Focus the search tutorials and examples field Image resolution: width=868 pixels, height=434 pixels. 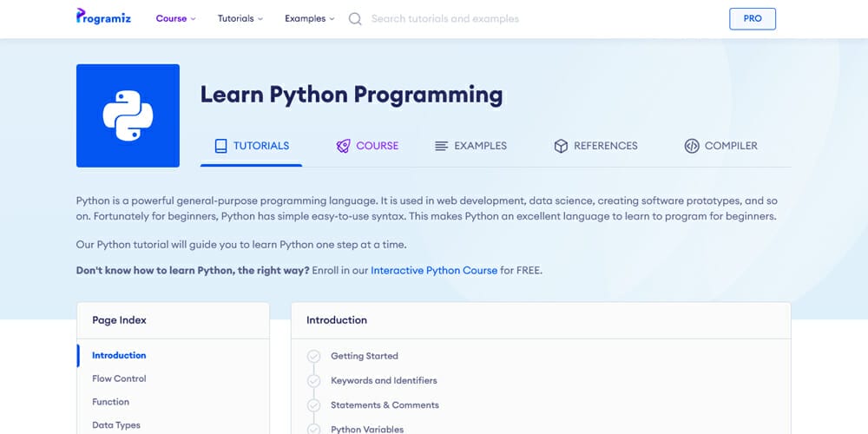click(x=445, y=19)
